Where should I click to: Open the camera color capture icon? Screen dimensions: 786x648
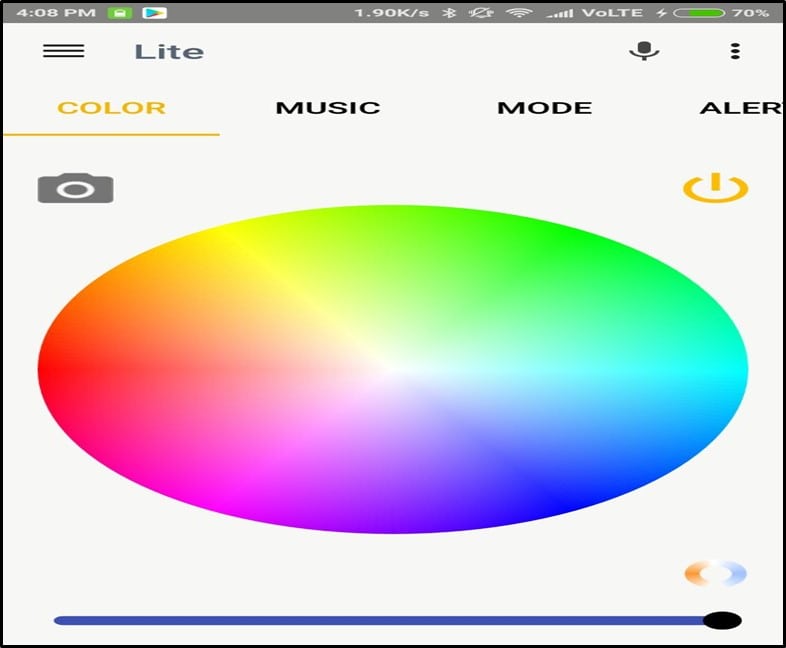[75, 188]
